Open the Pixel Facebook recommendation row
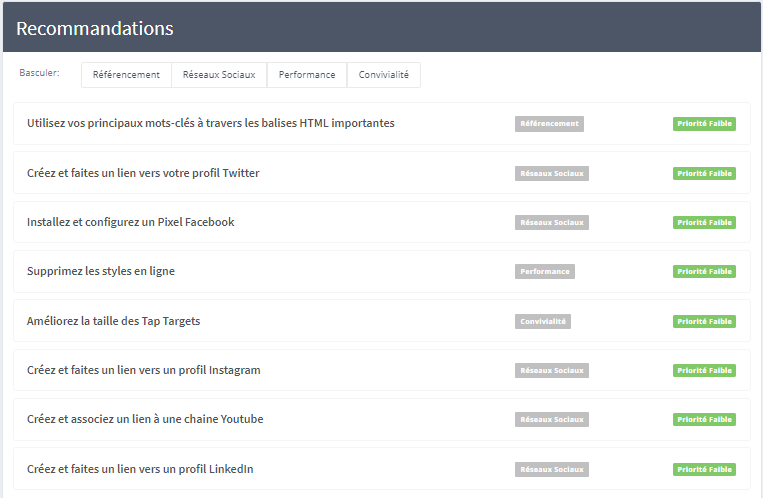763x498 pixels. coord(131,222)
